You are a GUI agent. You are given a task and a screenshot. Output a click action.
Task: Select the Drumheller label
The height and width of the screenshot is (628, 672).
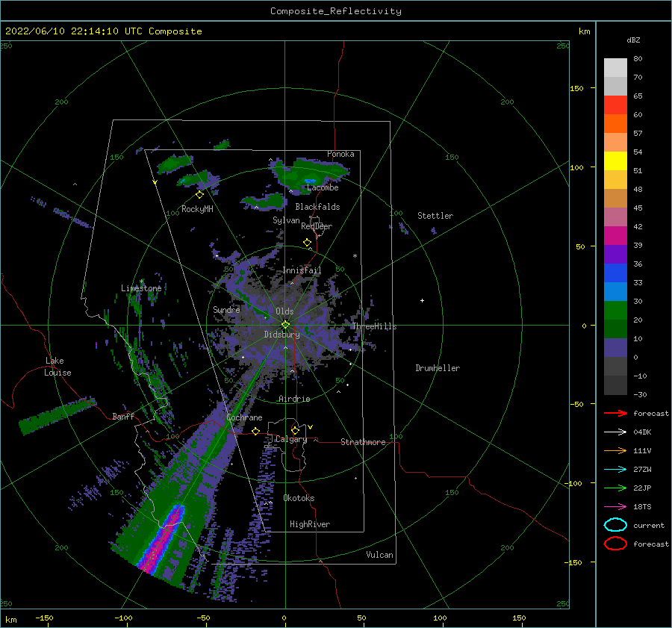click(438, 368)
